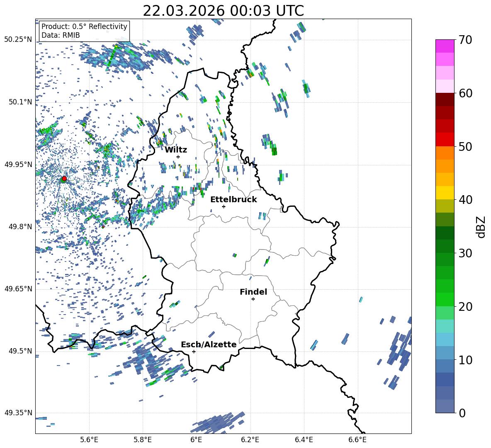Screen dimensions: 491x448
Task: Click the Wiltz city label
Action: click(x=176, y=150)
